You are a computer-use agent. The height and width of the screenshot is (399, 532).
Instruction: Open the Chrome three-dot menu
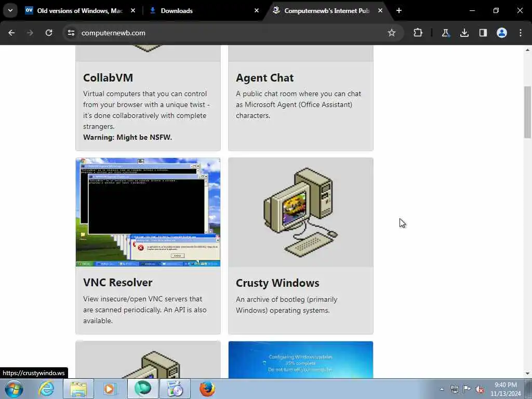[x=521, y=33]
